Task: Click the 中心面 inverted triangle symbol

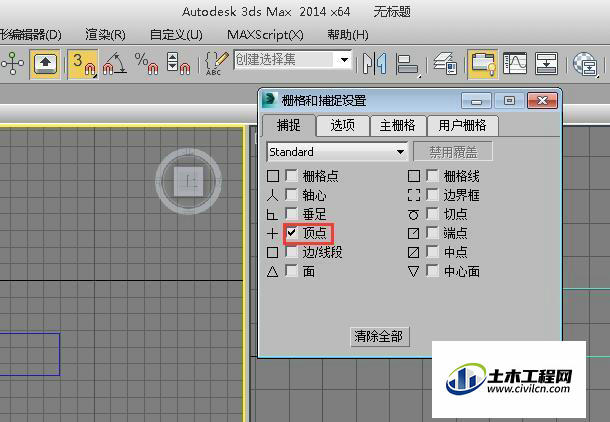Action: coord(414,271)
